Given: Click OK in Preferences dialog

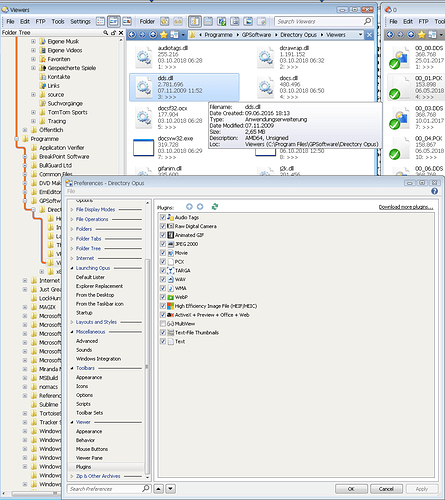Looking at the screenshot, I should pyautogui.click(x=351, y=489).
